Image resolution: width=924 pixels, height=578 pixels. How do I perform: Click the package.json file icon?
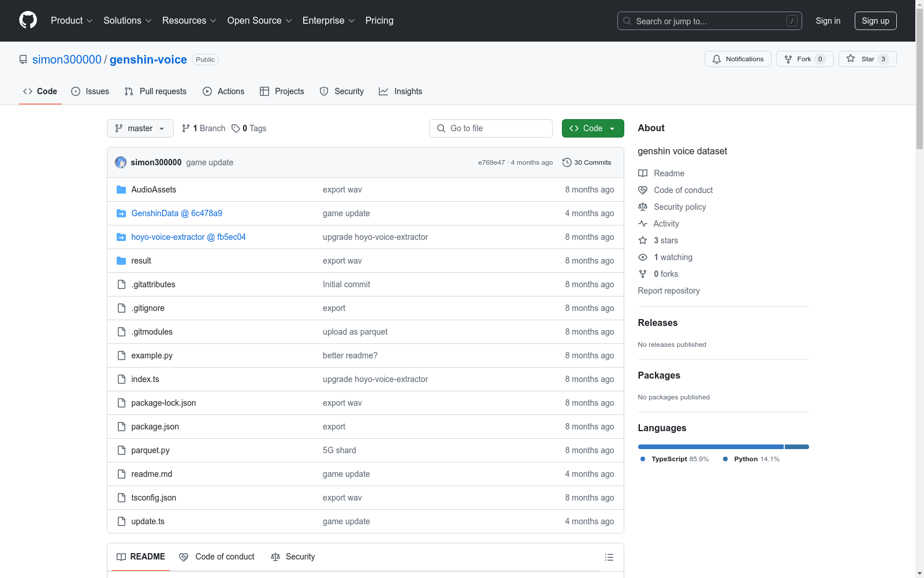point(121,427)
